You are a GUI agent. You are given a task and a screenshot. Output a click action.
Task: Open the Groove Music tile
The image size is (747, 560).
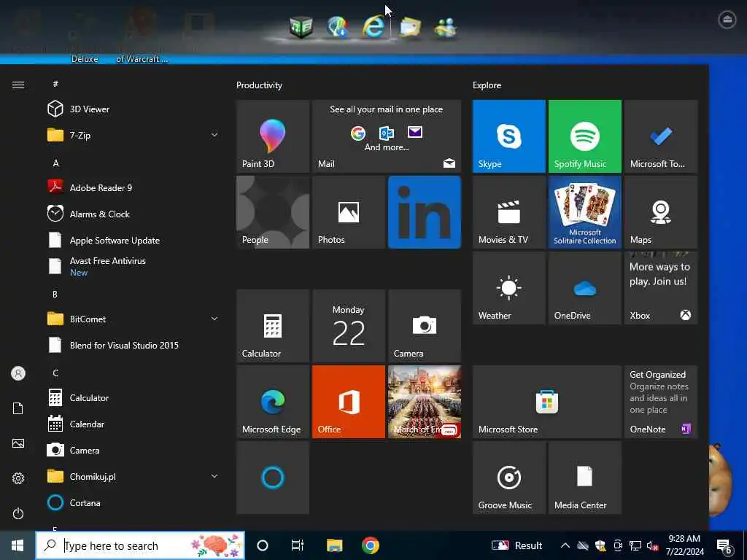[508, 478]
